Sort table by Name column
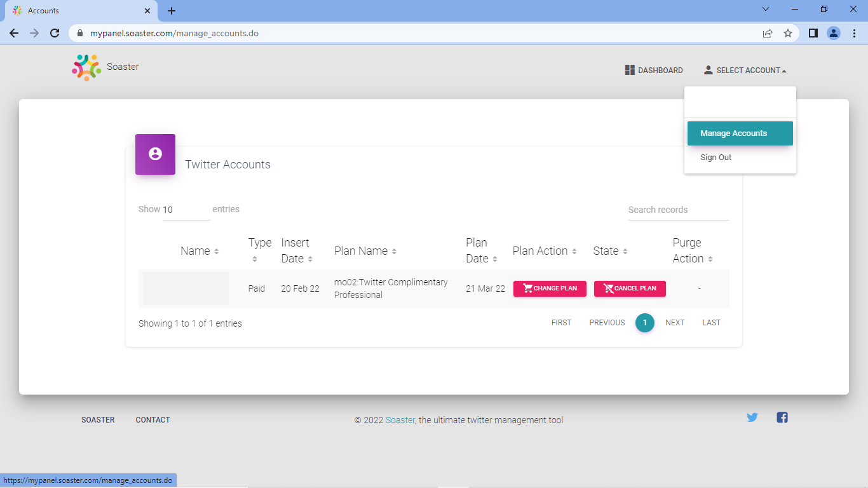 pyautogui.click(x=200, y=251)
